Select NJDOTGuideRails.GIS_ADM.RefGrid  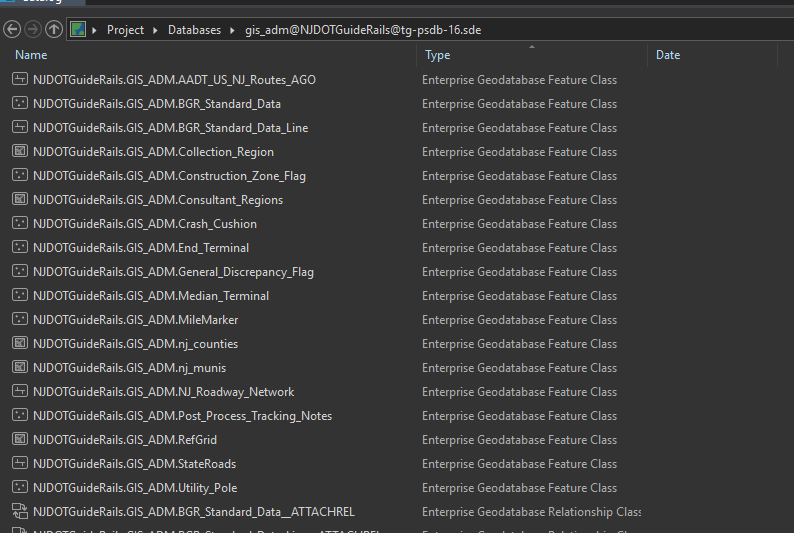[x=125, y=440]
